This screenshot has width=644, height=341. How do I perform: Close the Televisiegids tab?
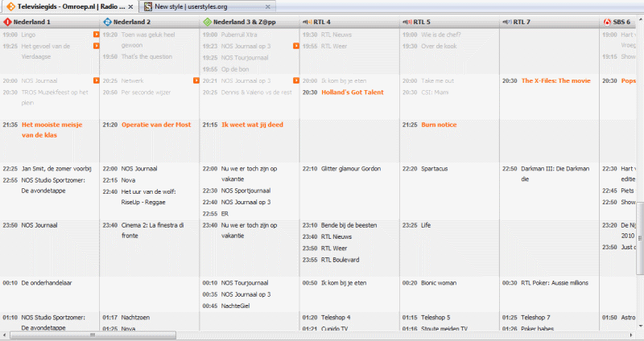click(x=130, y=7)
